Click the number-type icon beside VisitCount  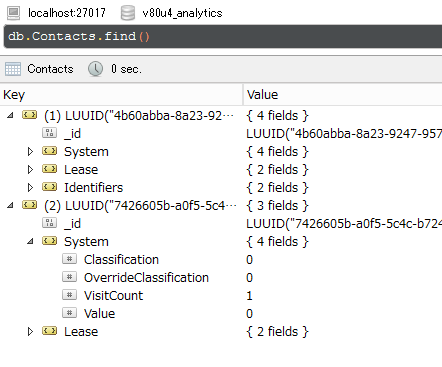point(69,295)
